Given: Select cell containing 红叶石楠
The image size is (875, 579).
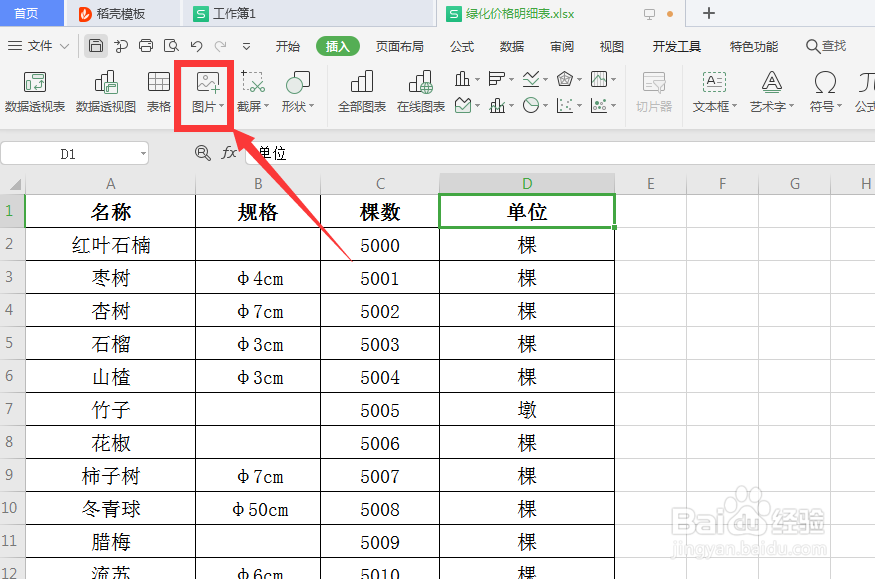Looking at the screenshot, I should click(x=110, y=244).
